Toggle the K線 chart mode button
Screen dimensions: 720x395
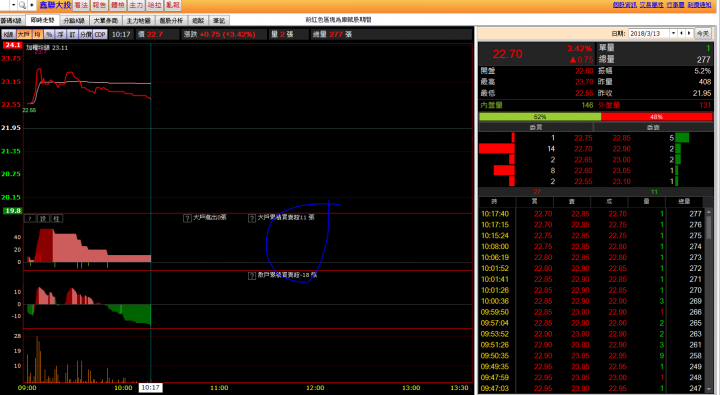click(x=8, y=34)
